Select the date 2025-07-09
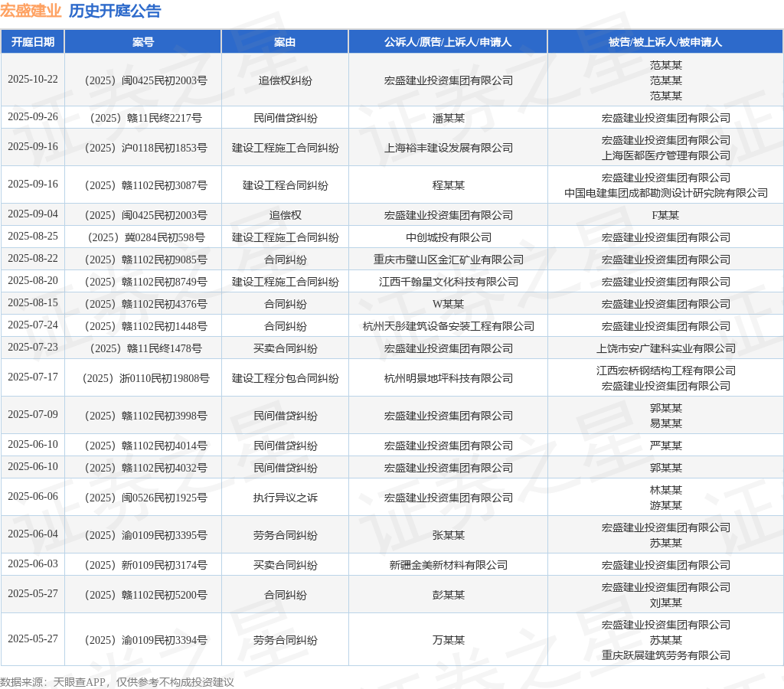 (x=33, y=414)
